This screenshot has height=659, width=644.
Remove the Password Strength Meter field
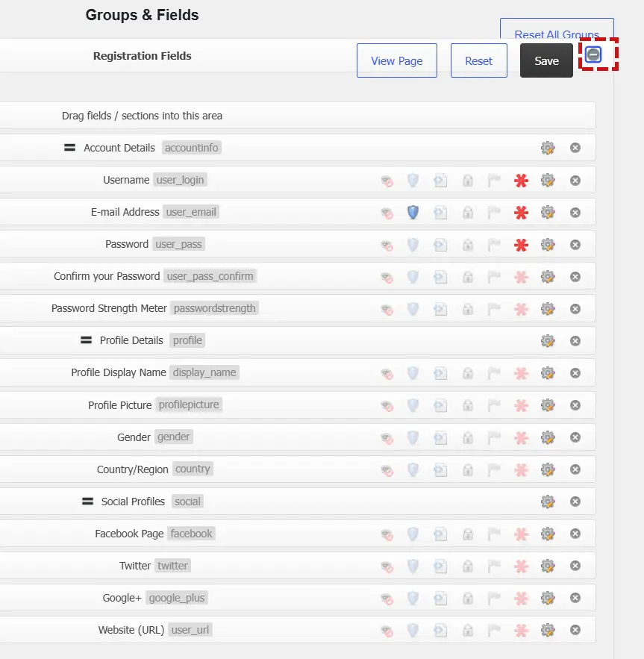coord(575,309)
